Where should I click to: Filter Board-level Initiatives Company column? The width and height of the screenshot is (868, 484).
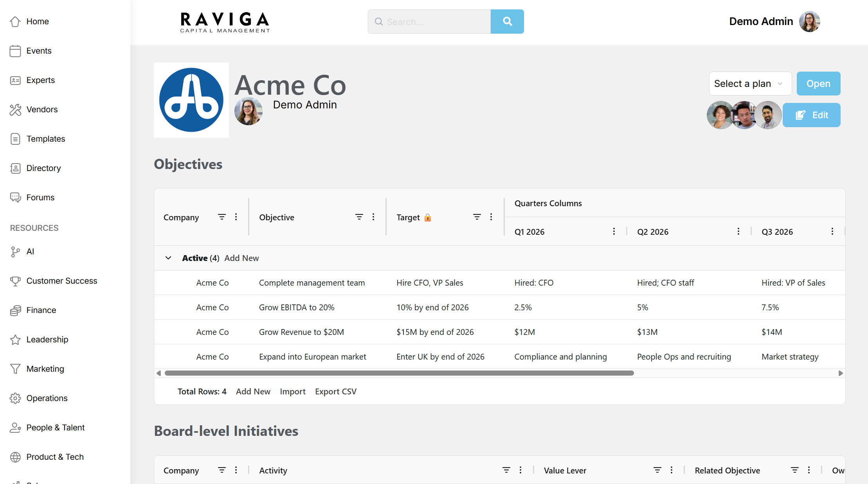pyautogui.click(x=222, y=470)
